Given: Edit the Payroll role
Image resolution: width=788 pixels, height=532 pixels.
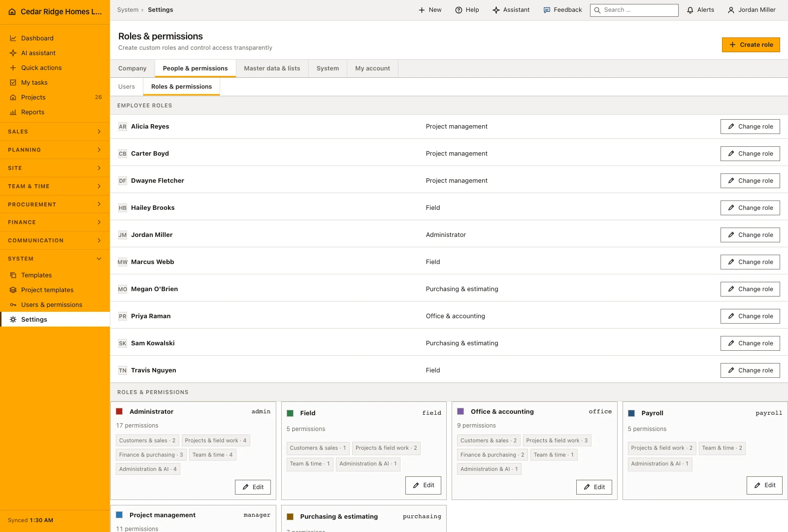Looking at the screenshot, I should tap(764, 485).
